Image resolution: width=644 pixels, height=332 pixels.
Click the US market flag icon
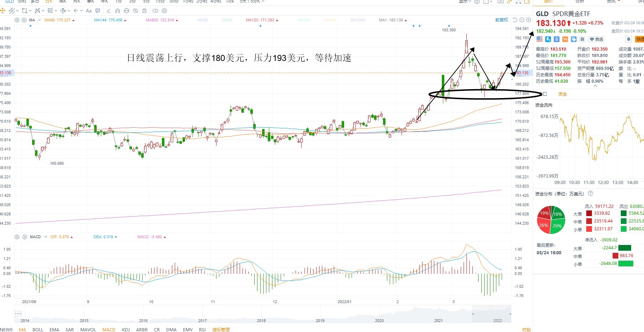click(540, 39)
